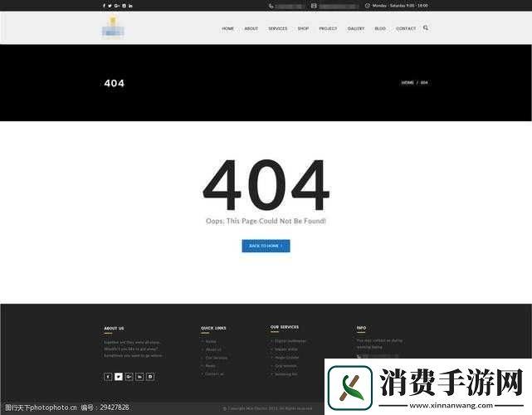
Task: Click the first link under Our Services
Action: coord(290,341)
